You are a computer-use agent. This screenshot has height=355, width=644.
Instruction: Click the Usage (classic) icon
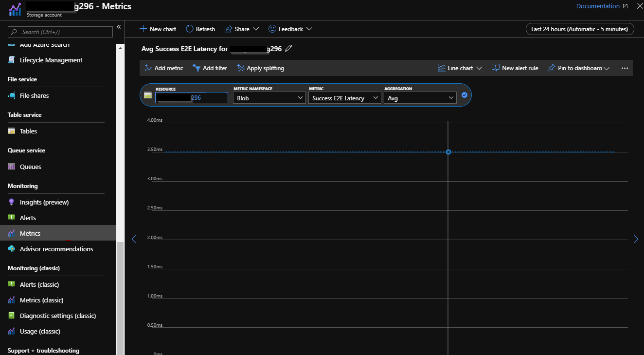pyautogui.click(x=12, y=331)
